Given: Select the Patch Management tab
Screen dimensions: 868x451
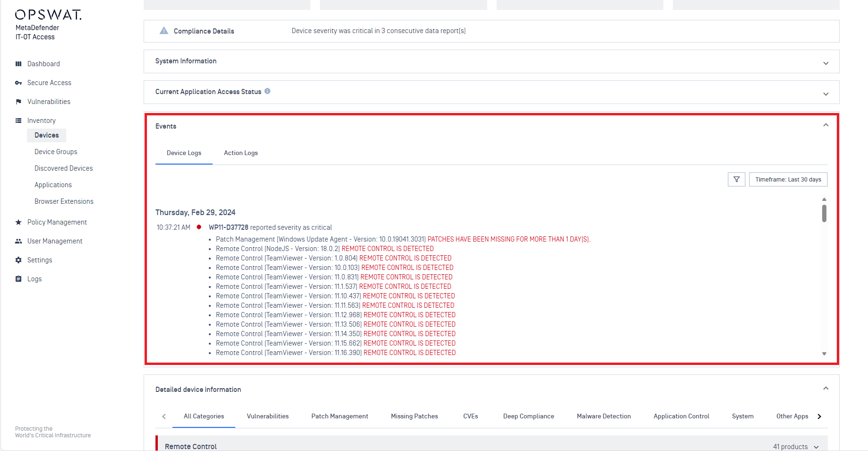Looking at the screenshot, I should click(x=340, y=416).
